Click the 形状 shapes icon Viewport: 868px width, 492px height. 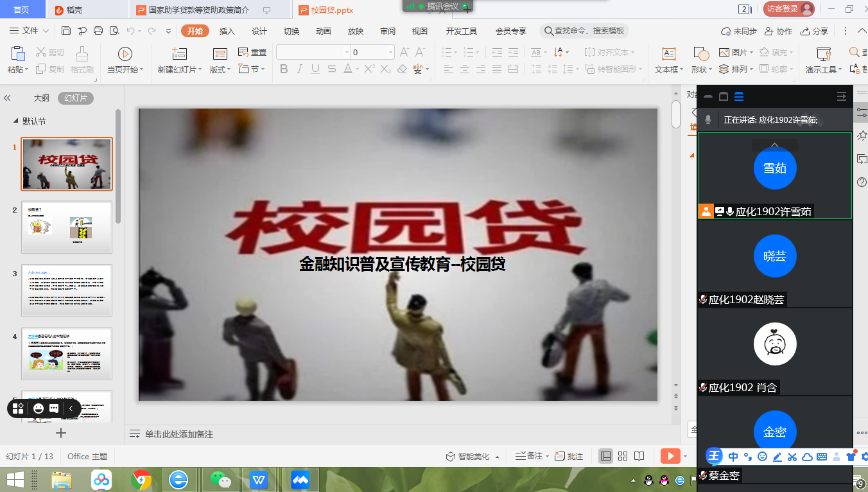[x=701, y=55]
